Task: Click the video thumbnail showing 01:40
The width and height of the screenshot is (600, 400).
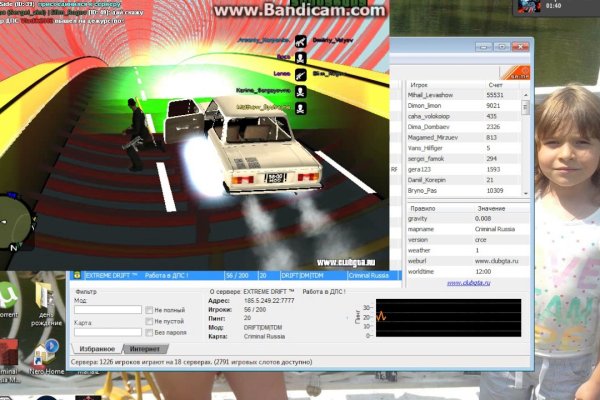Action: click(529, 6)
